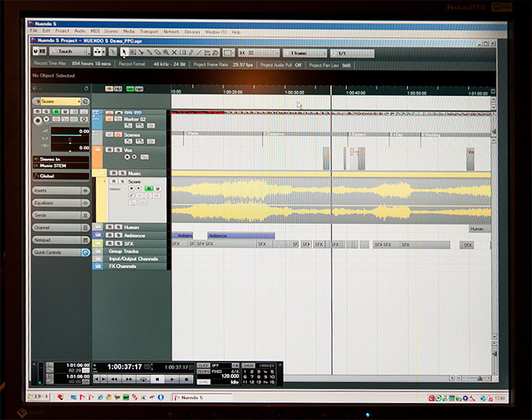Solo the Vox track
532x420 pixels.
click(117, 150)
